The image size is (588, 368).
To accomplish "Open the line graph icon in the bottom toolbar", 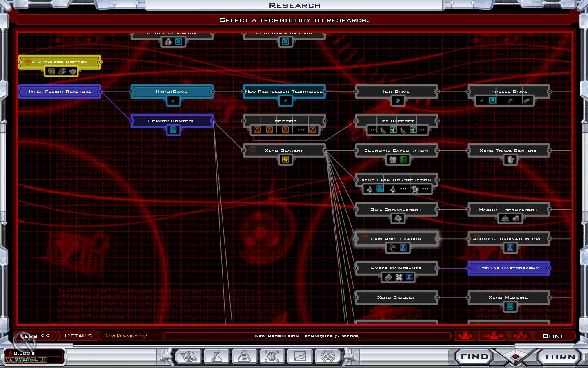I will click(x=300, y=357).
